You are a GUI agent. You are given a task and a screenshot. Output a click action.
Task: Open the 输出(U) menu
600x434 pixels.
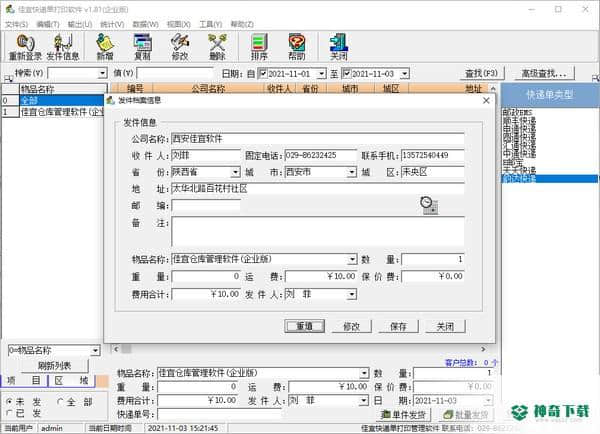click(80, 24)
